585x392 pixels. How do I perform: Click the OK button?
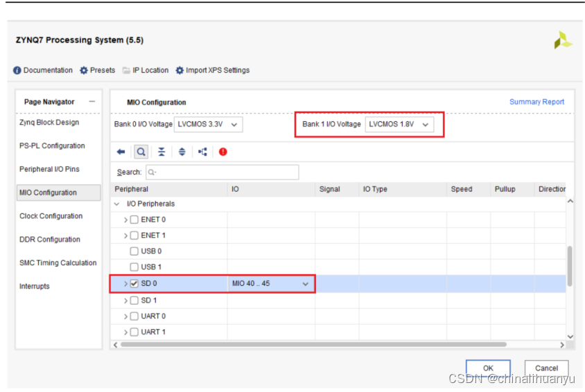[488, 368]
